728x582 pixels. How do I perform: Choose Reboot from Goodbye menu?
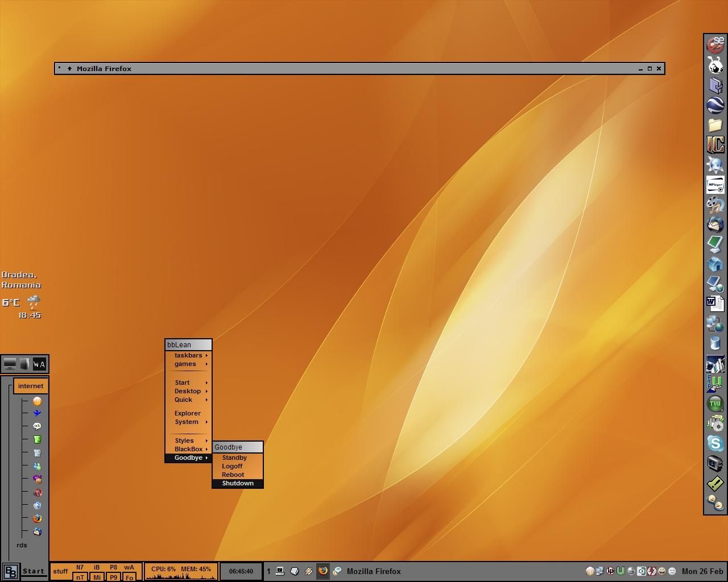tap(238, 475)
